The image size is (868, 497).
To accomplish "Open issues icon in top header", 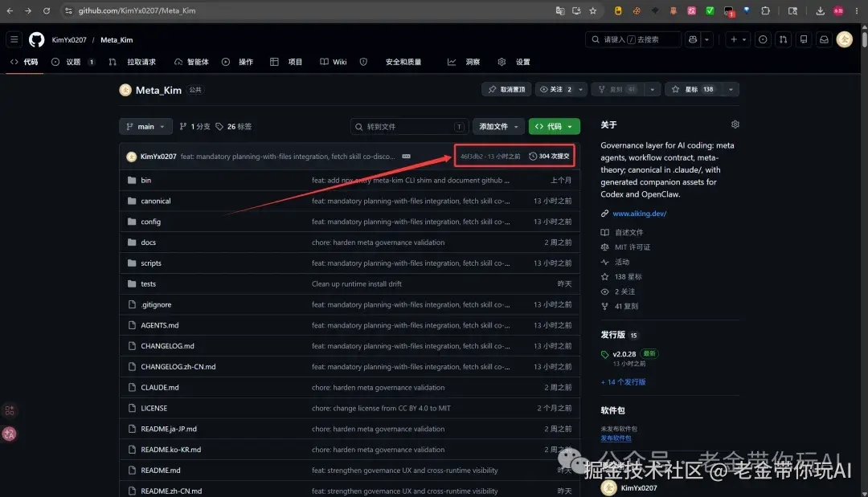I will pos(763,39).
